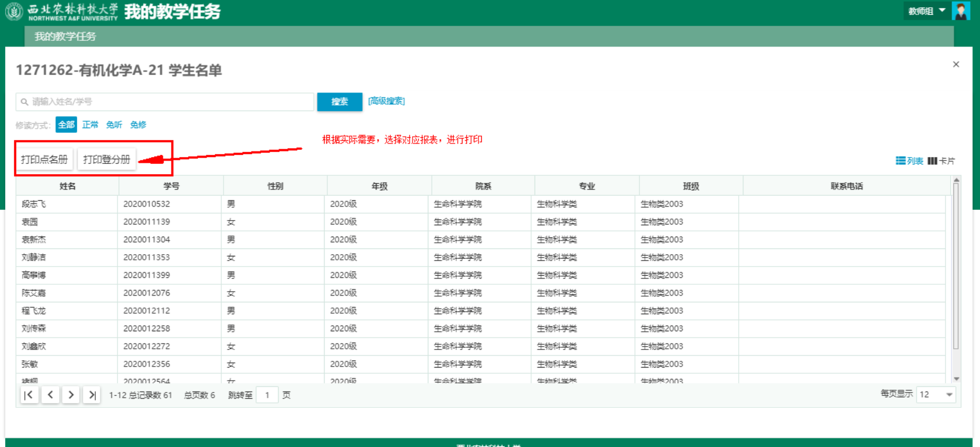
Task: Open the 我的教学任务 tab
Action: (65, 36)
